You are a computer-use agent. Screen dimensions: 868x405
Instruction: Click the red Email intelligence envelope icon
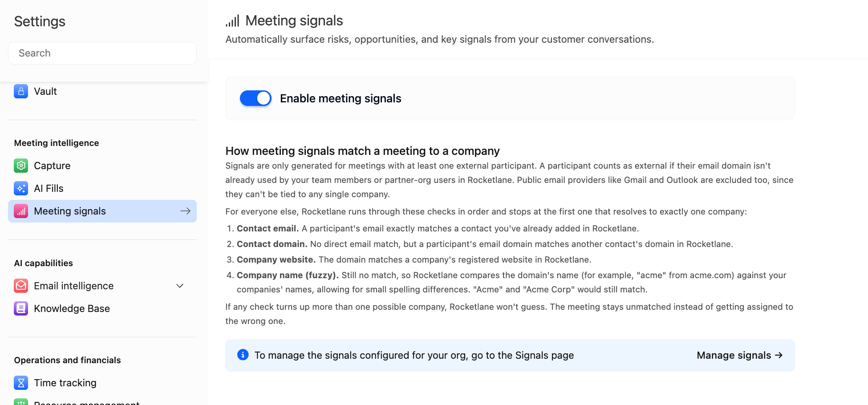point(21,286)
